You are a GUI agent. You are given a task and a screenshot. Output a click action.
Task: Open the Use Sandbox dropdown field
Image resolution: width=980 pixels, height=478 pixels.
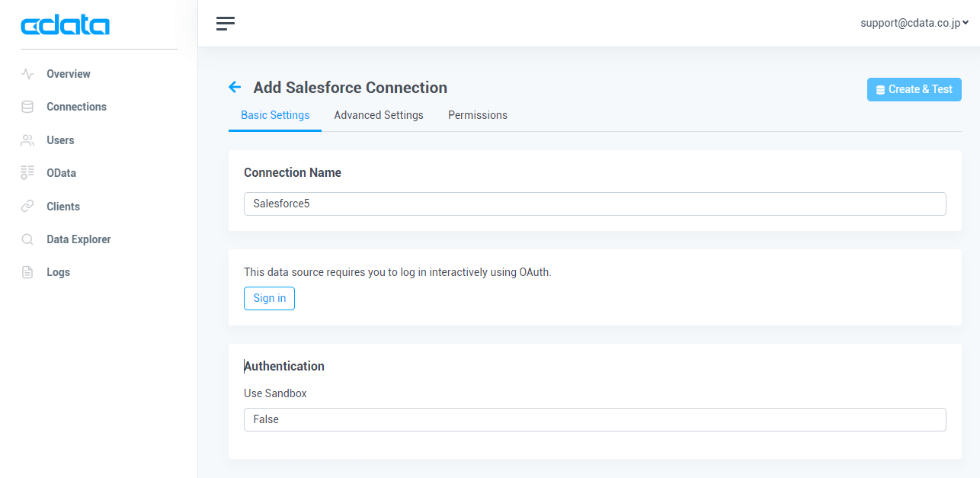pyautogui.click(x=594, y=419)
